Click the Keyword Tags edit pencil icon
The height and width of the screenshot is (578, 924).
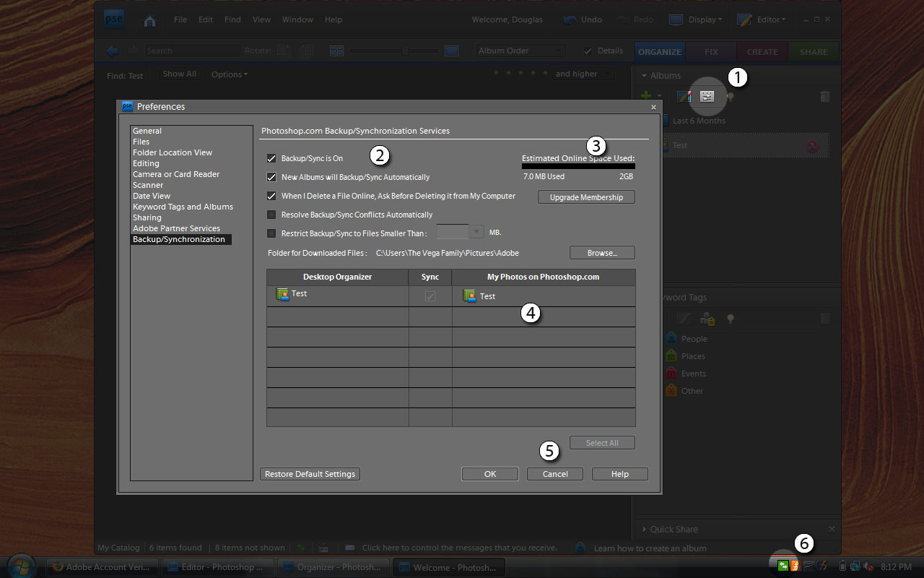[684, 319]
